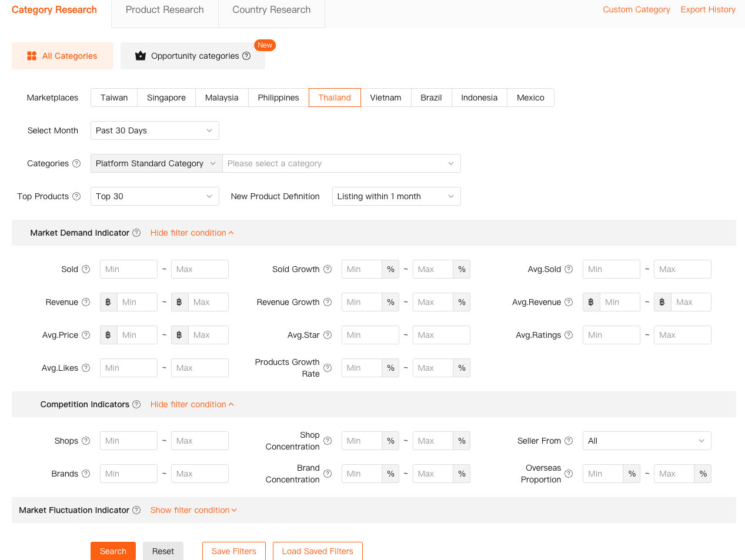Open the Seller From dropdown showing All
Image resolution: width=745 pixels, height=560 pixels.
646,441
